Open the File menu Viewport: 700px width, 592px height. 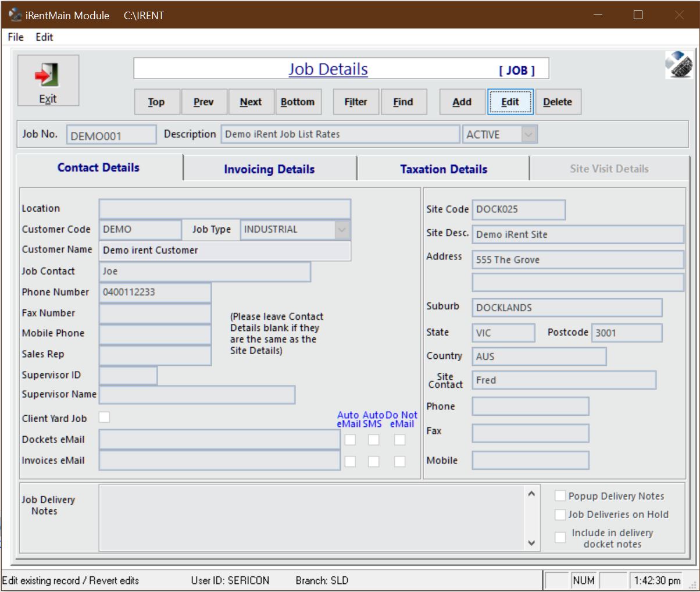16,37
